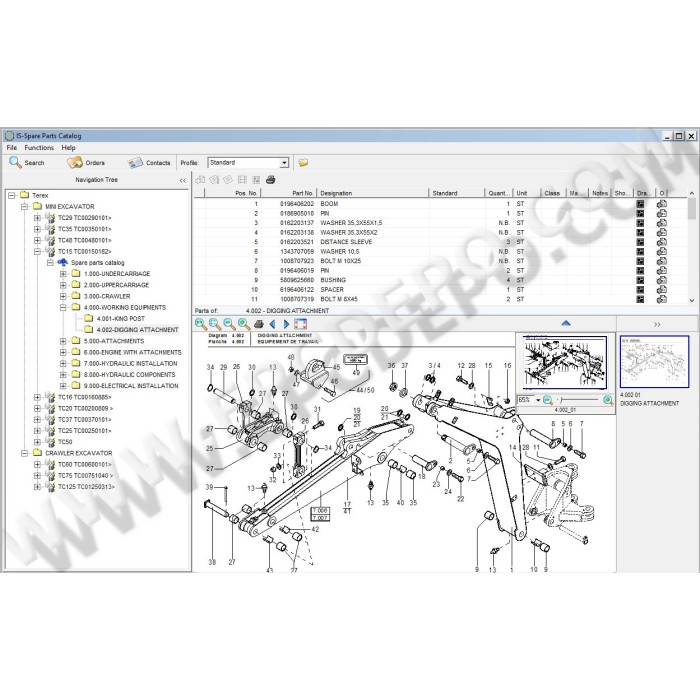
Task: Click zoom out icon in overview panel
Action: 548,400
